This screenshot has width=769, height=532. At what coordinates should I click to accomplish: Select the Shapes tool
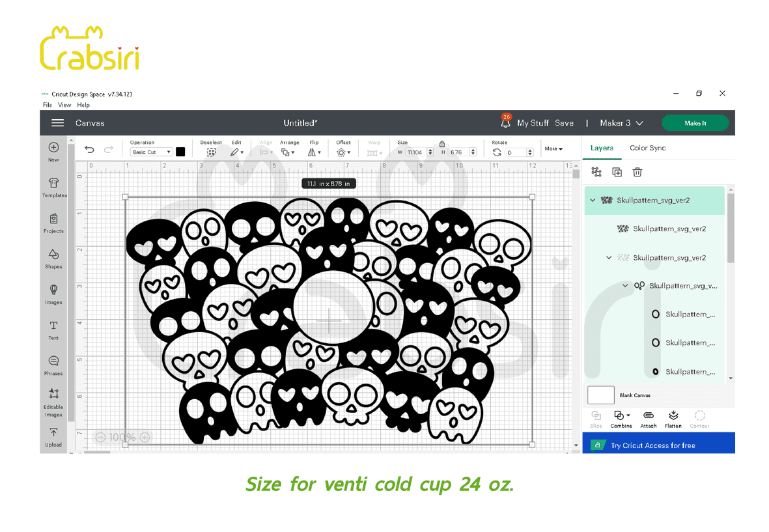click(53, 256)
